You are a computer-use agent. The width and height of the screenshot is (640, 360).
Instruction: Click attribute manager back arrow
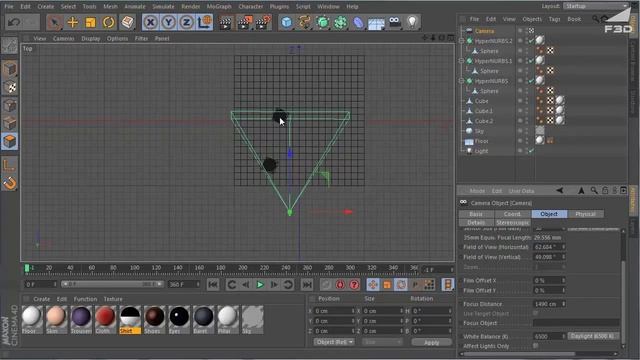click(560, 191)
